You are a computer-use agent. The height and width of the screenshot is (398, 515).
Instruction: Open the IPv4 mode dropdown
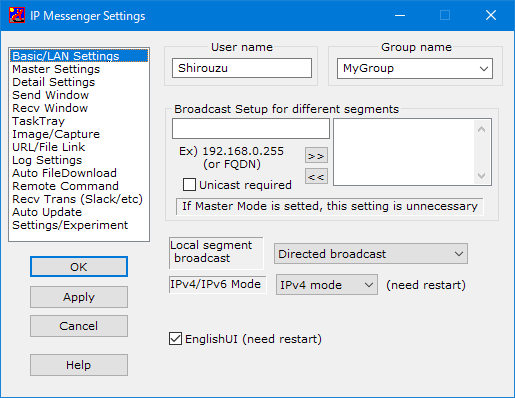click(327, 285)
